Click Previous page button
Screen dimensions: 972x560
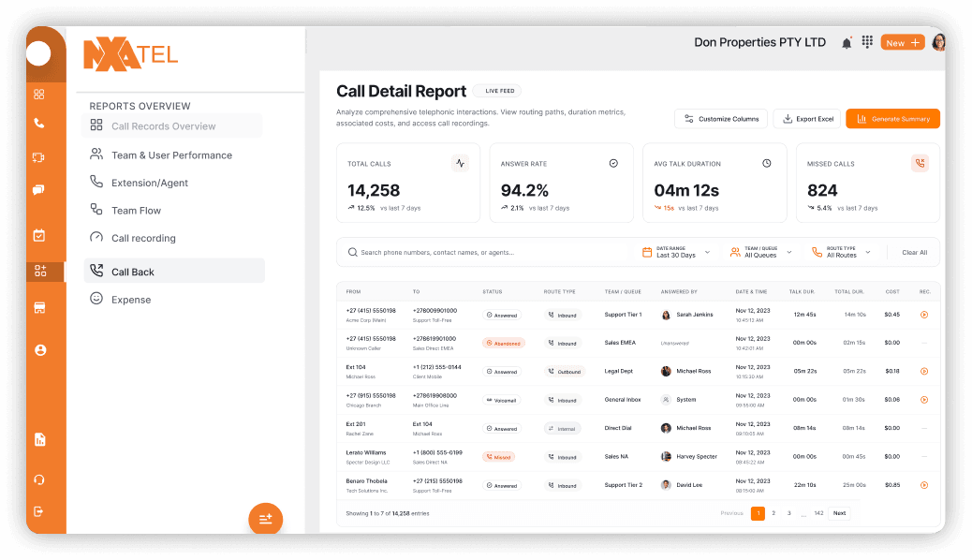[x=731, y=513]
